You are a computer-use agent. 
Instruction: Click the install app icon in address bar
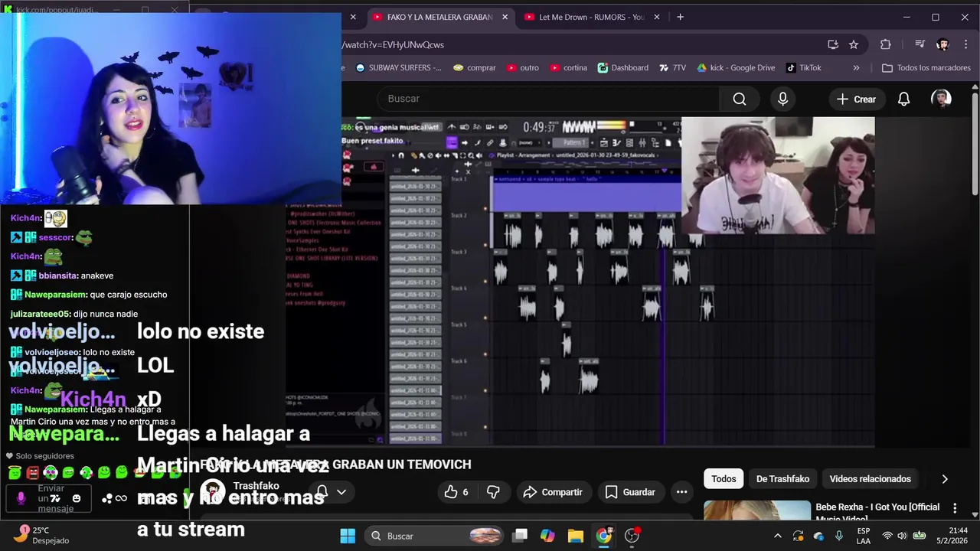(833, 44)
